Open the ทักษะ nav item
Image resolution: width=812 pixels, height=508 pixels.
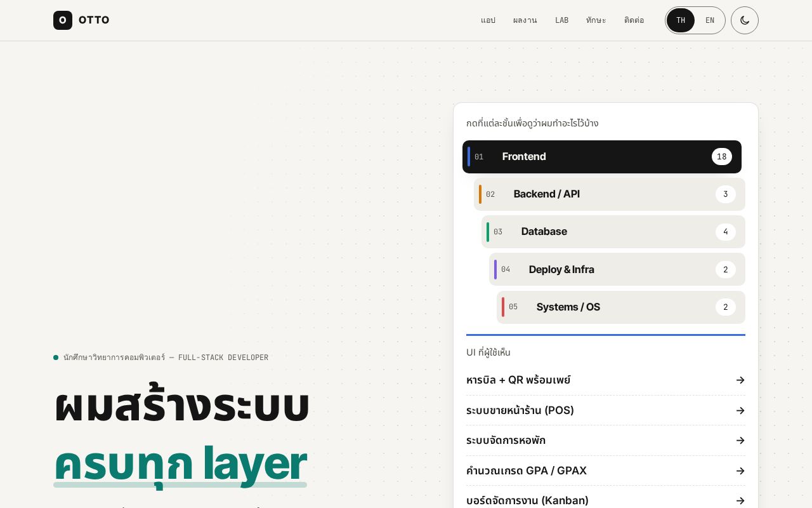pyautogui.click(x=596, y=20)
